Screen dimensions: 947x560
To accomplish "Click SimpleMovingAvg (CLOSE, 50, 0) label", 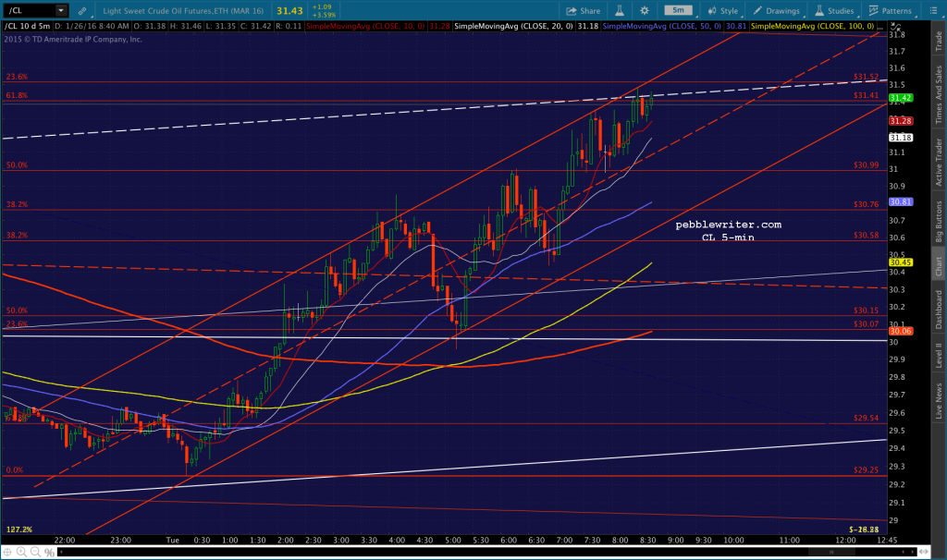I will point(661,27).
